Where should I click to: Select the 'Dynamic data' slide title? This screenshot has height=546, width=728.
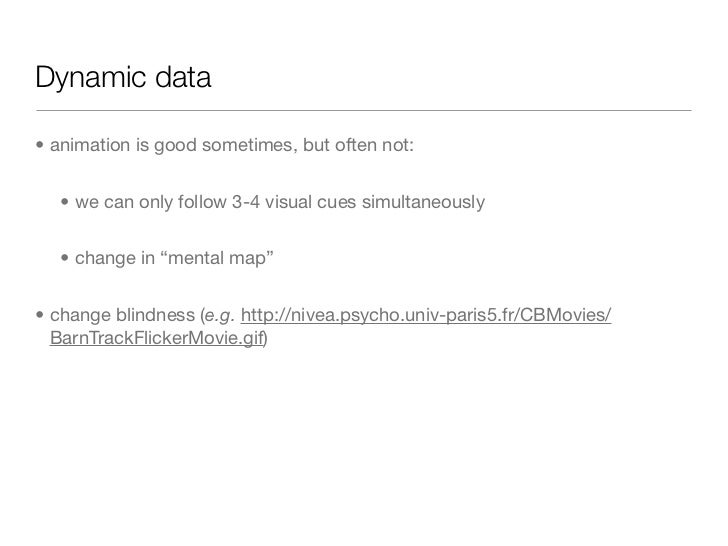123,77
